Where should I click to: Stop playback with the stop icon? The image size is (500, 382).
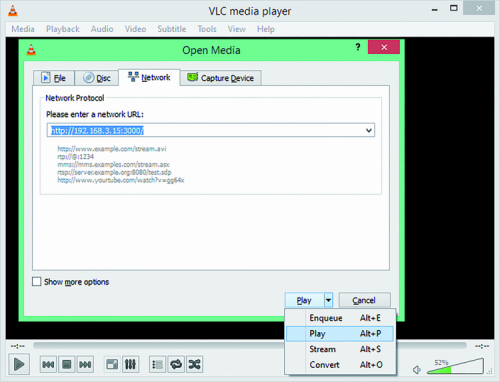[x=67, y=364]
